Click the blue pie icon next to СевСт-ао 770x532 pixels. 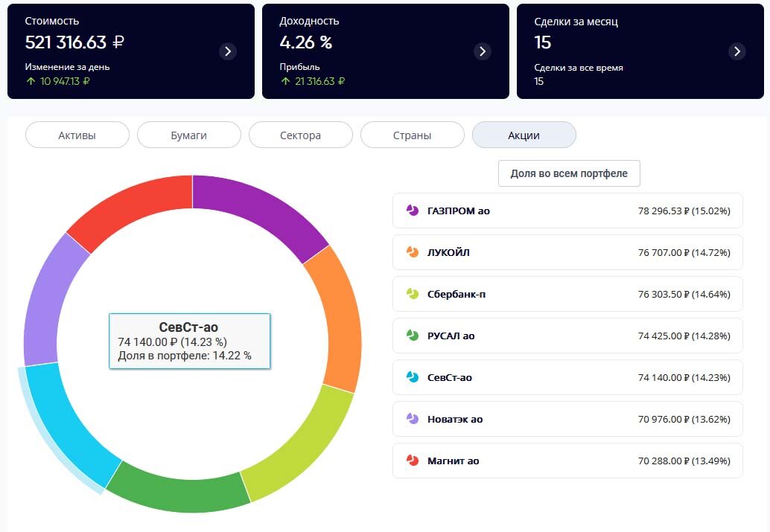point(413,377)
